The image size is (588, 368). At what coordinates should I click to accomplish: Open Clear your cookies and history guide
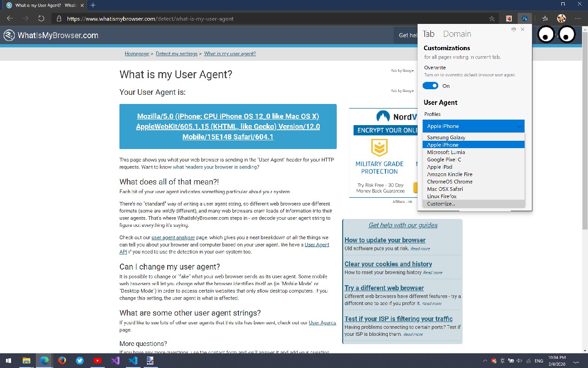388,264
